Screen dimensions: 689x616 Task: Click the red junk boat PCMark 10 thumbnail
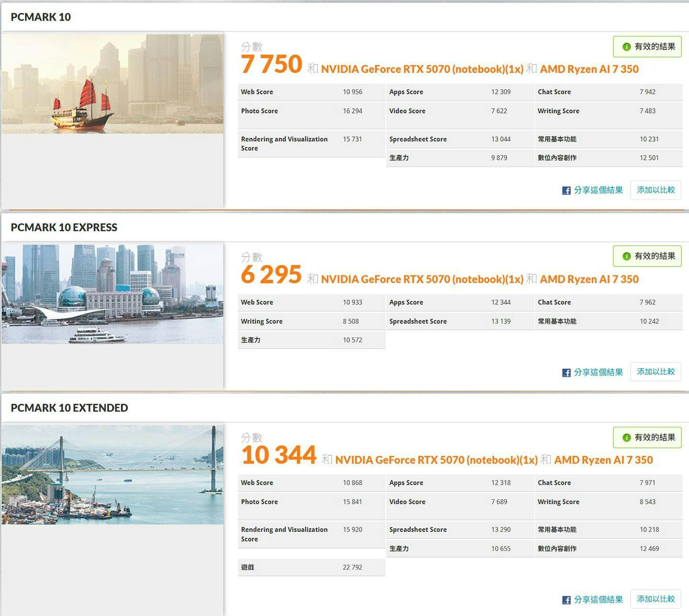click(x=112, y=83)
